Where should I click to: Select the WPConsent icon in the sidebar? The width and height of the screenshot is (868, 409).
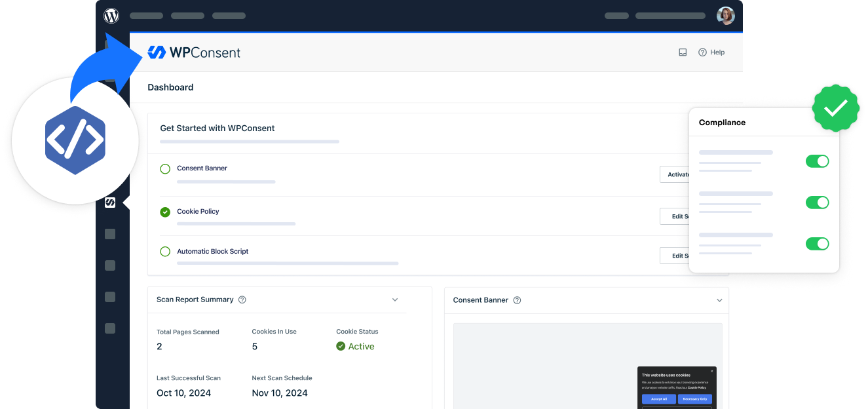point(110,203)
